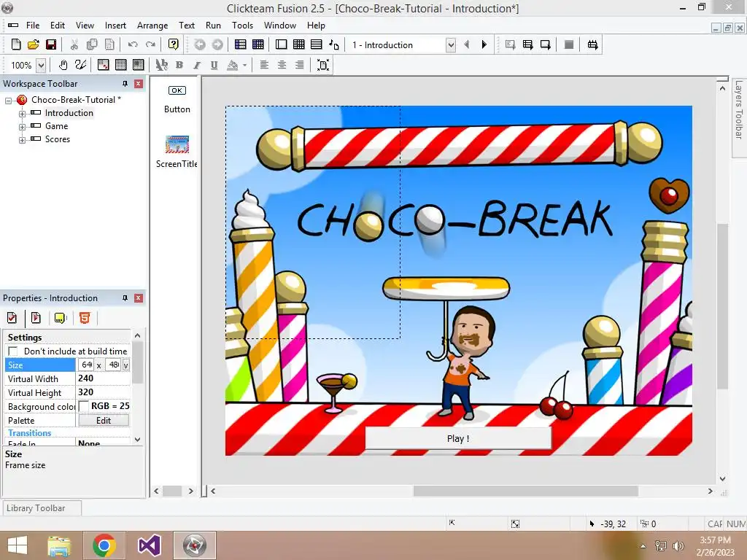
Task: Go to the previous frame arrow
Action: pyautogui.click(x=467, y=44)
